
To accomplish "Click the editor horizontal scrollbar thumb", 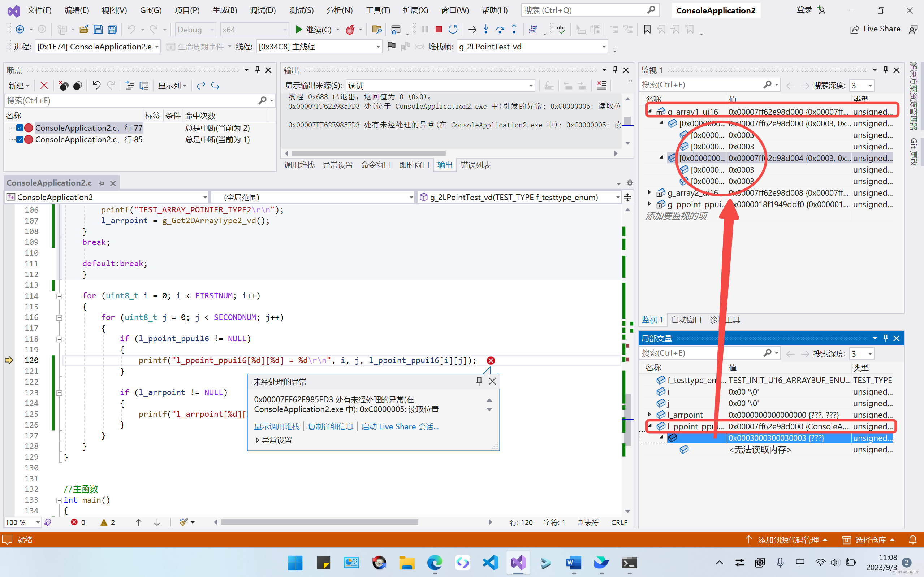I will tap(319, 522).
